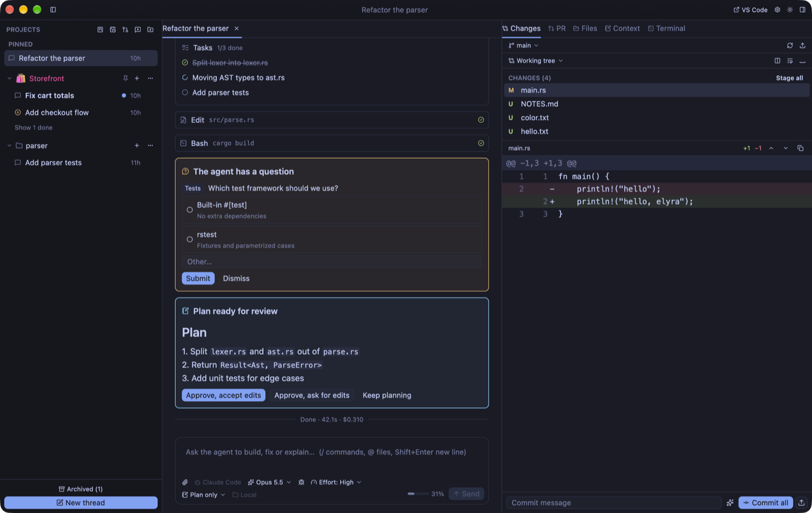The height and width of the screenshot is (513, 812).
Task: Add a new project folder icon
Action: 151,29
